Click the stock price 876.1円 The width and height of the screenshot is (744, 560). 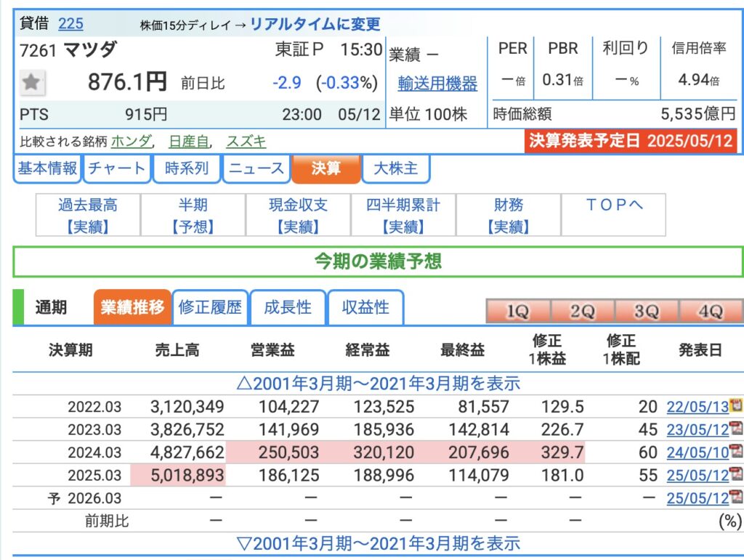(127, 82)
